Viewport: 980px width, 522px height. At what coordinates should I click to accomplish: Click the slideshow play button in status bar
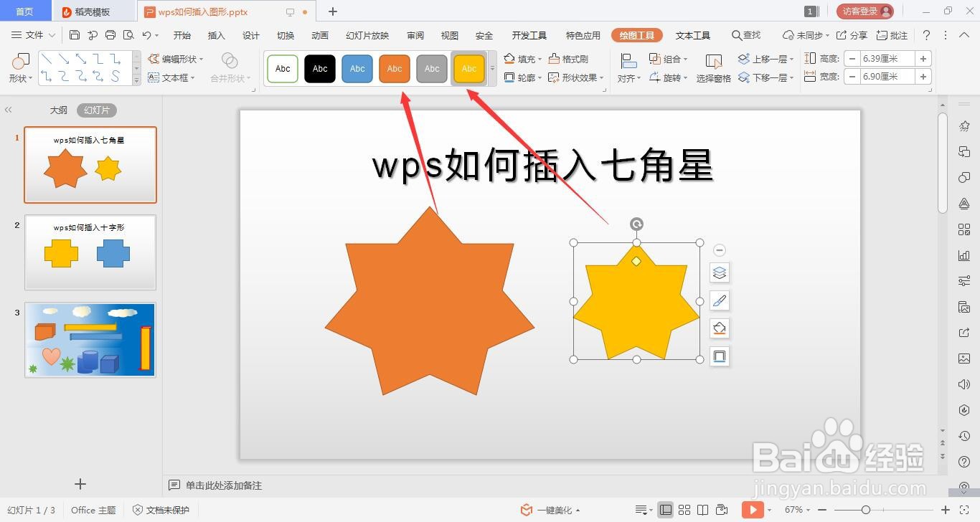pyautogui.click(x=753, y=510)
